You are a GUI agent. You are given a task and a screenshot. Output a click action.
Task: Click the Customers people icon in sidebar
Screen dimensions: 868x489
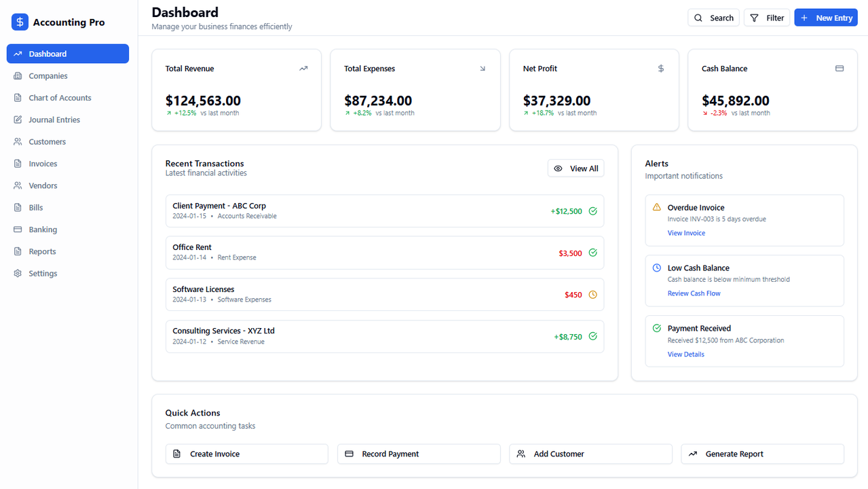point(18,142)
